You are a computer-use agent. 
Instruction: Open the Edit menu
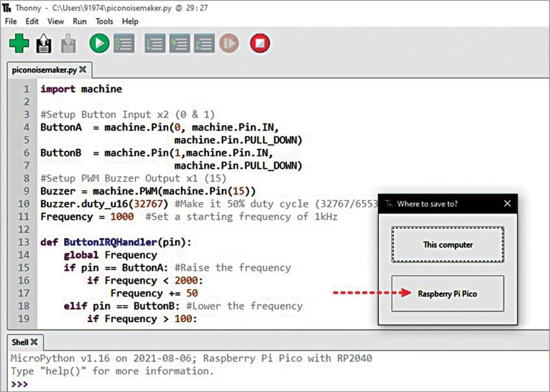pos(32,21)
